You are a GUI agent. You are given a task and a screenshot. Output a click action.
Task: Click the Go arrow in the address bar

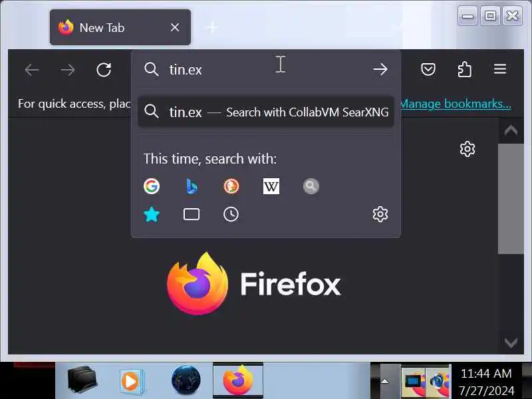(380, 69)
